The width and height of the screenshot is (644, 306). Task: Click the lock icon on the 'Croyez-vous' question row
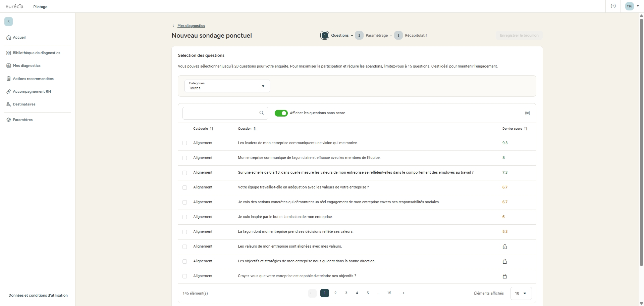504,276
